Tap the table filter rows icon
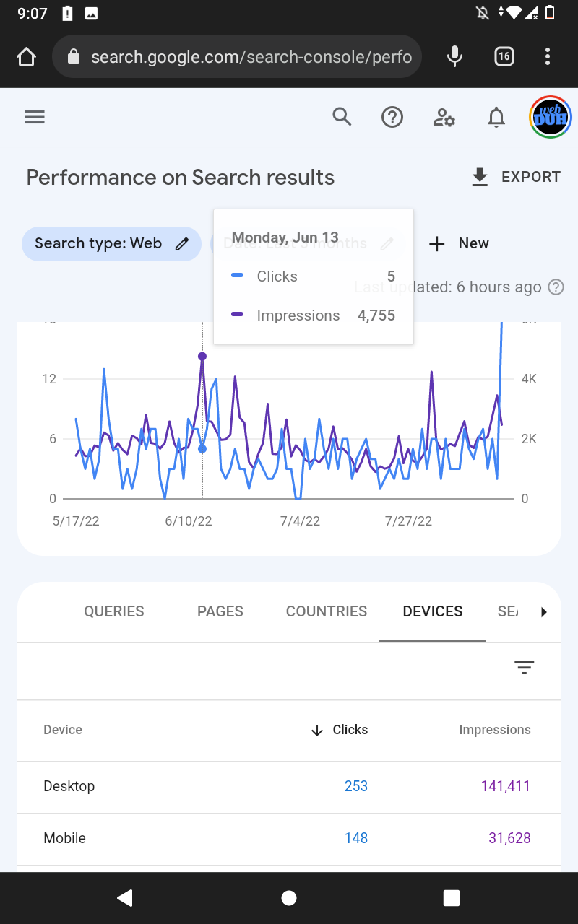 [x=524, y=668]
